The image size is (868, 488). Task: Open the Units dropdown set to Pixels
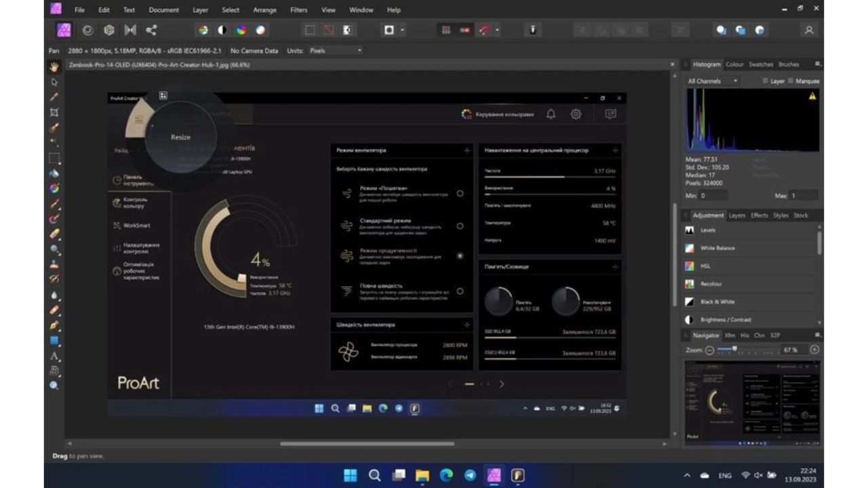tap(335, 51)
